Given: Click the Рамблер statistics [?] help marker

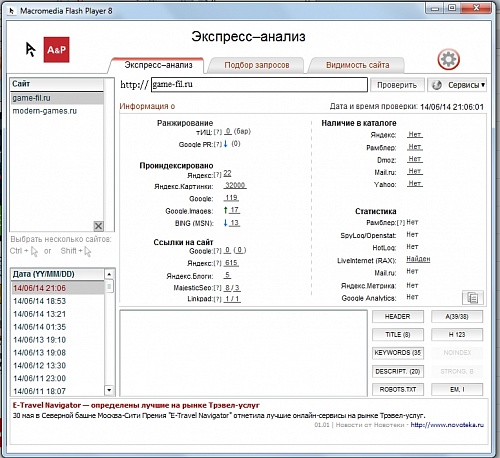Looking at the screenshot, I should point(401,223).
